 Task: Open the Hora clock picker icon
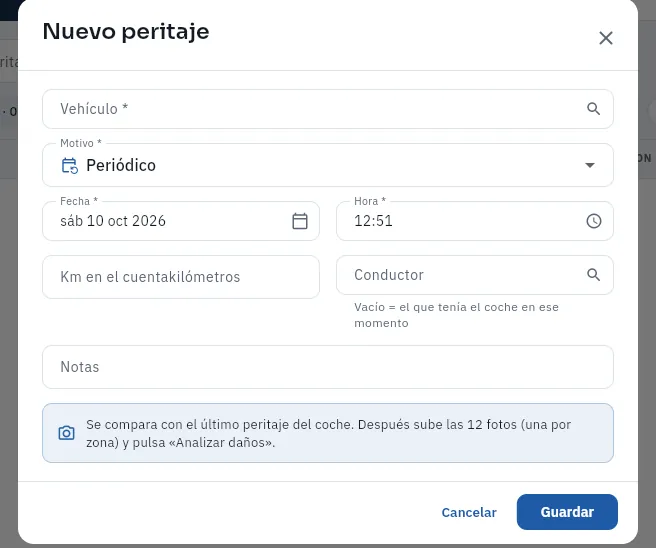point(594,221)
